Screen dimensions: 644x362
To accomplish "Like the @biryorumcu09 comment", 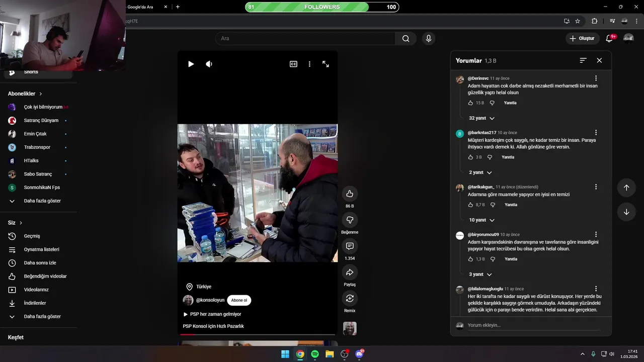I will point(470,259).
